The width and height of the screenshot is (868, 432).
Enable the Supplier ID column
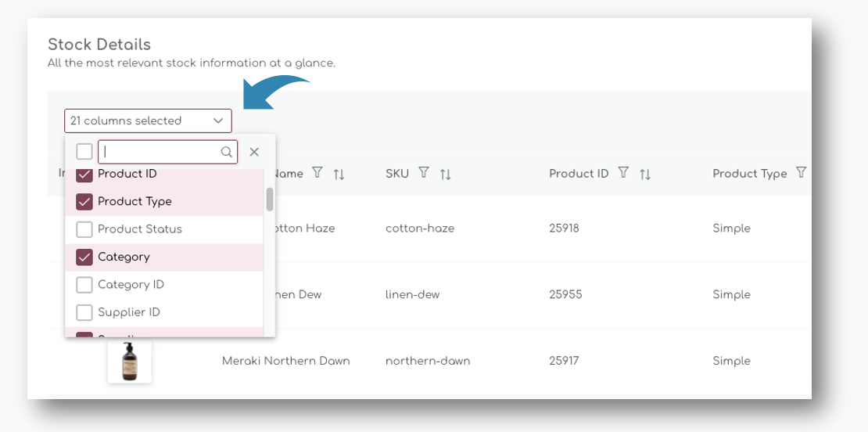84,312
